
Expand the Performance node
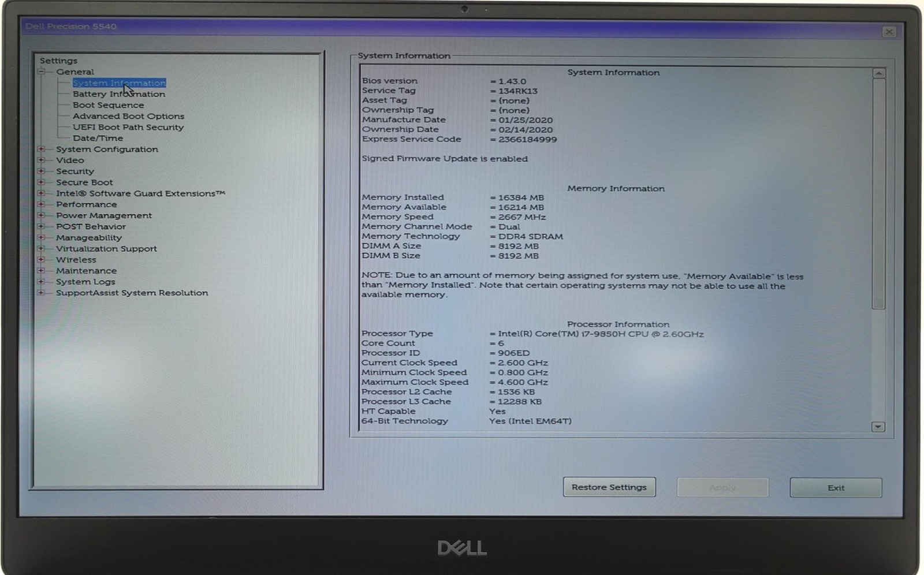point(41,204)
